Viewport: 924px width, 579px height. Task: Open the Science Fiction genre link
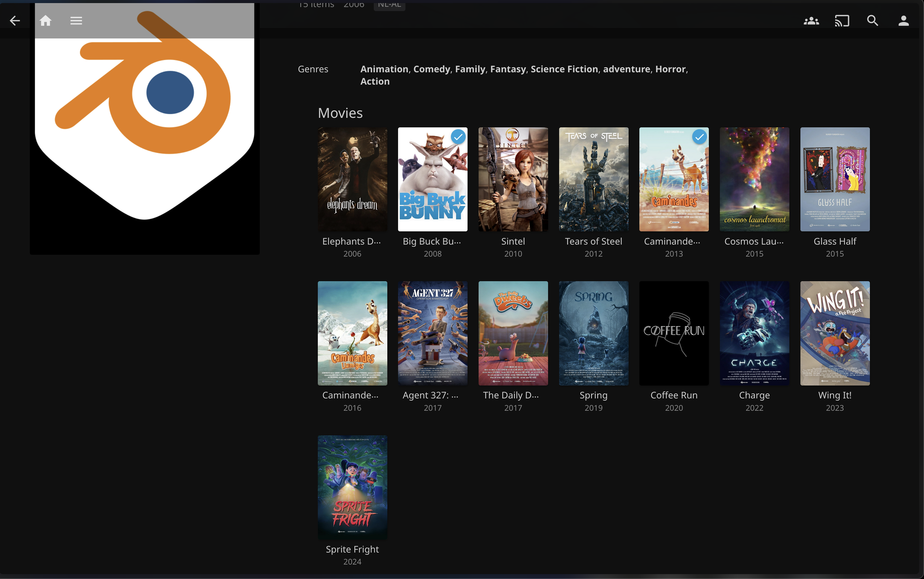[x=564, y=69]
